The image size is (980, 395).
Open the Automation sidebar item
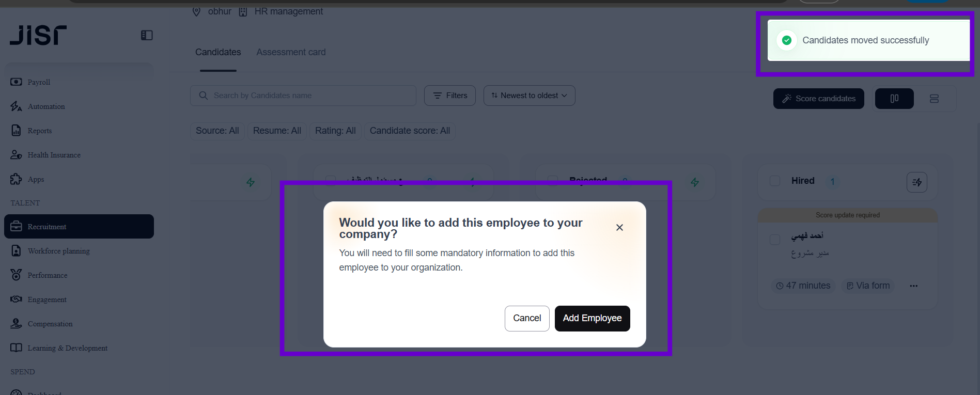[x=46, y=106]
